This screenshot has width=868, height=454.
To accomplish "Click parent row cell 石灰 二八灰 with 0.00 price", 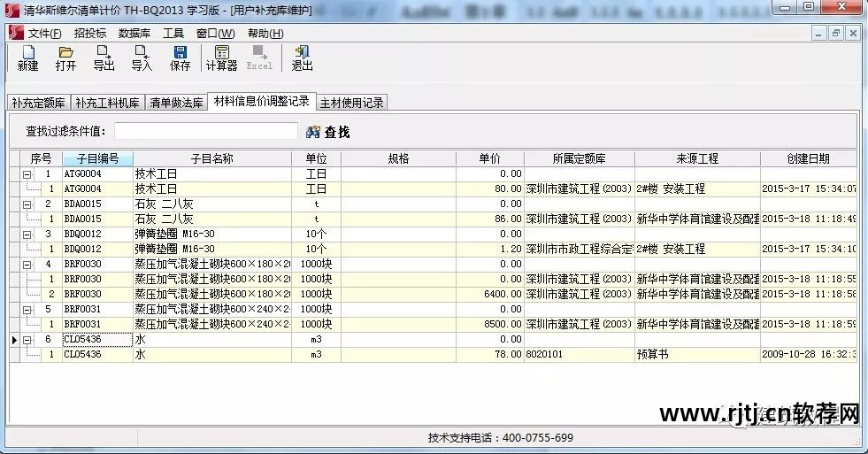I will point(212,204).
